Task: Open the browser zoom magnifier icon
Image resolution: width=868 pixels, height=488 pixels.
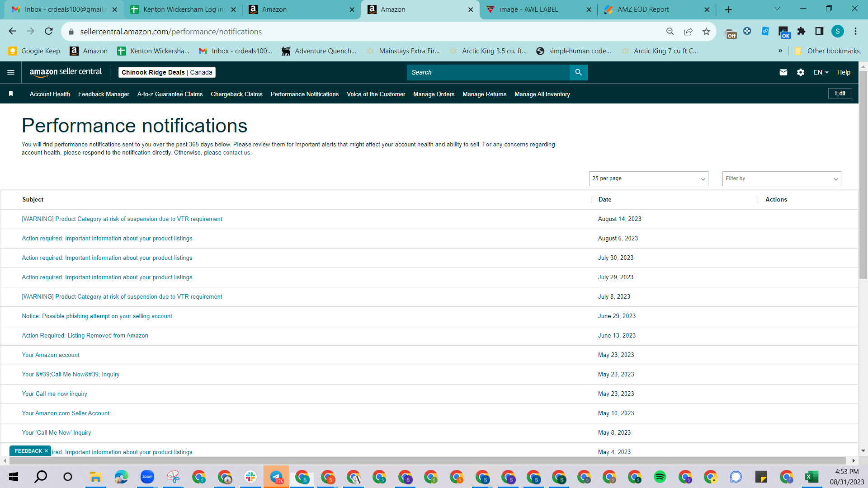Action: (670, 31)
